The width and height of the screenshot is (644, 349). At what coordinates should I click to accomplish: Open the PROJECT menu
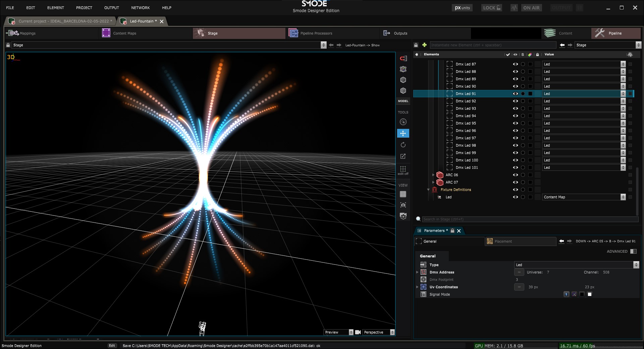pos(84,8)
